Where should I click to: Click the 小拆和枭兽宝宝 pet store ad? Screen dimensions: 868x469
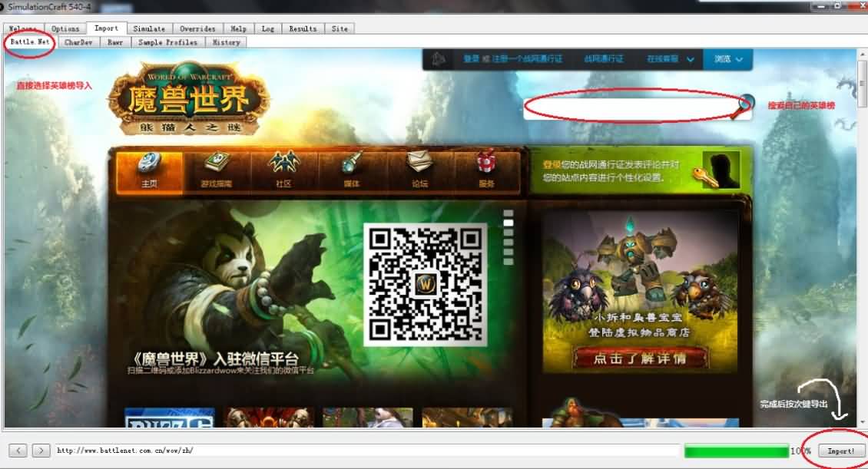(640, 292)
